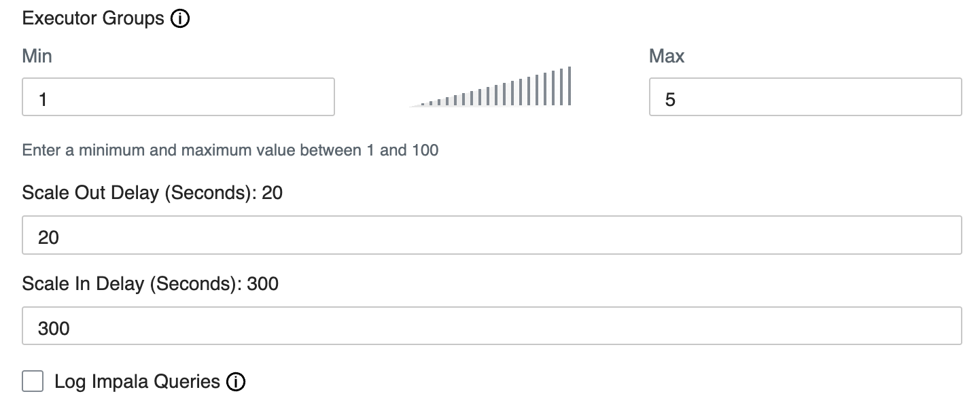Open the Log Impala Queries info tooltip icon
The width and height of the screenshot is (980, 413).
point(236,382)
